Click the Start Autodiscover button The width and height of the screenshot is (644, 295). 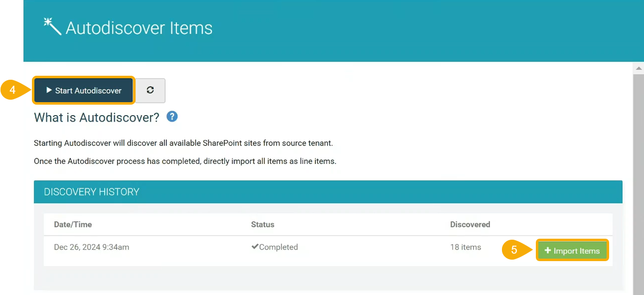(84, 90)
